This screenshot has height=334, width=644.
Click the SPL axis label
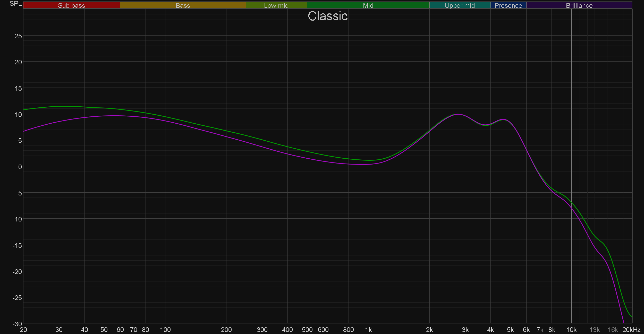[15, 4]
